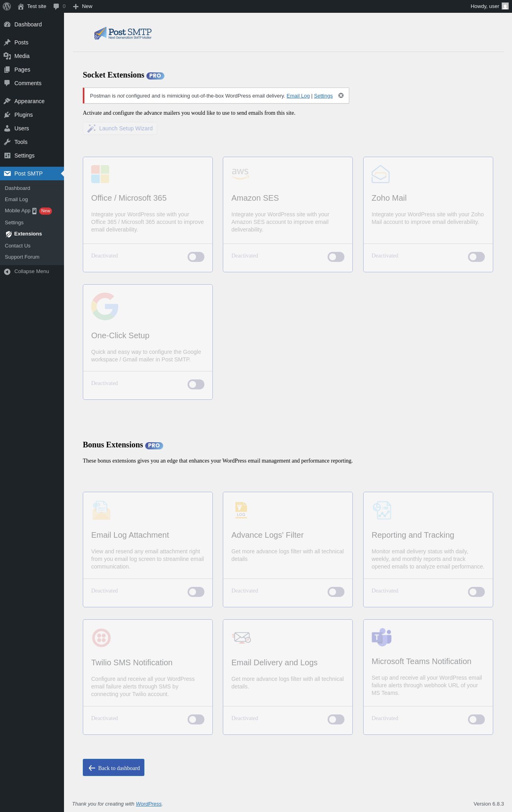
Task: Open Email Log in Post SMTP submenu
Action: pos(16,200)
